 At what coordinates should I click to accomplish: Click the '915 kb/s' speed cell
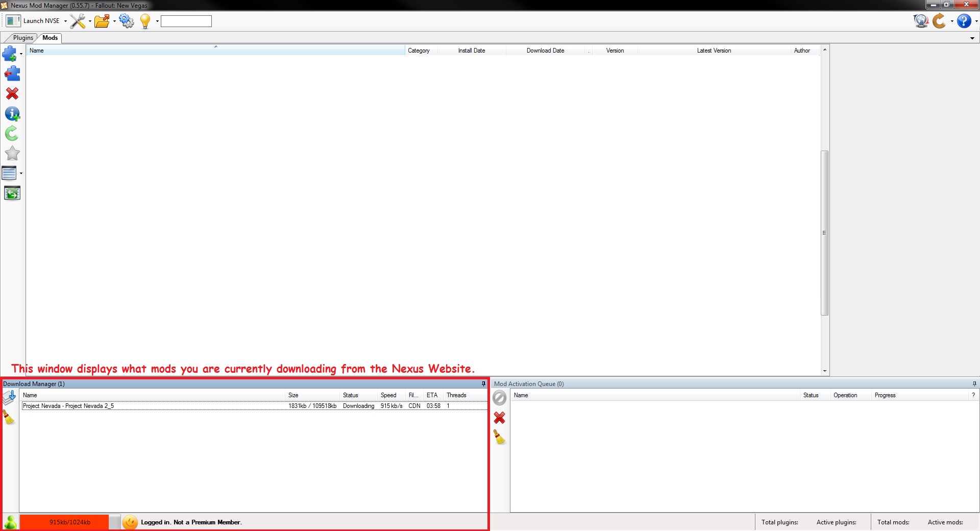391,406
